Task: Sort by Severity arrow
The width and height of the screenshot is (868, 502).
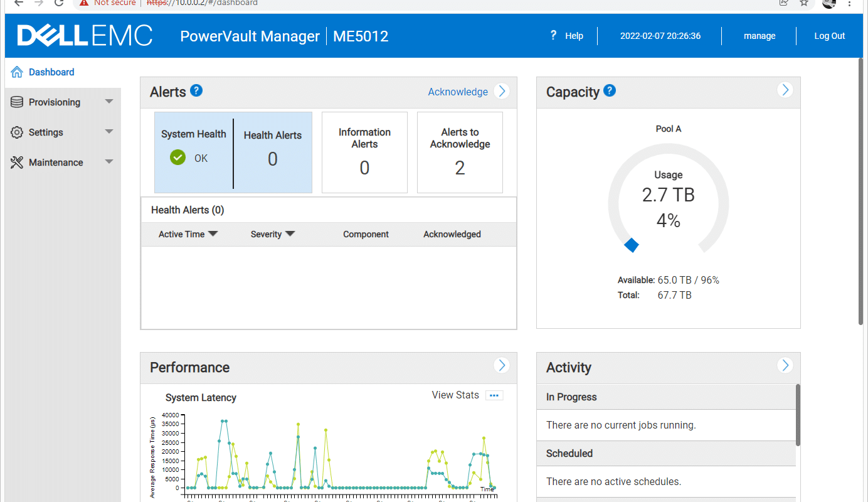Action: tap(290, 233)
